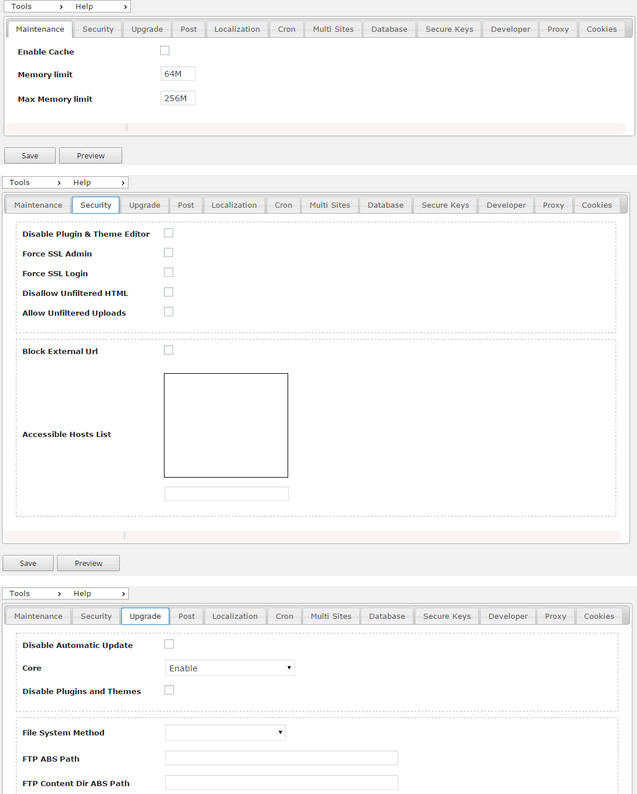Toggle Force SSL Admin checkbox
The height and width of the screenshot is (794, 637).
click(x=169, y=253)
